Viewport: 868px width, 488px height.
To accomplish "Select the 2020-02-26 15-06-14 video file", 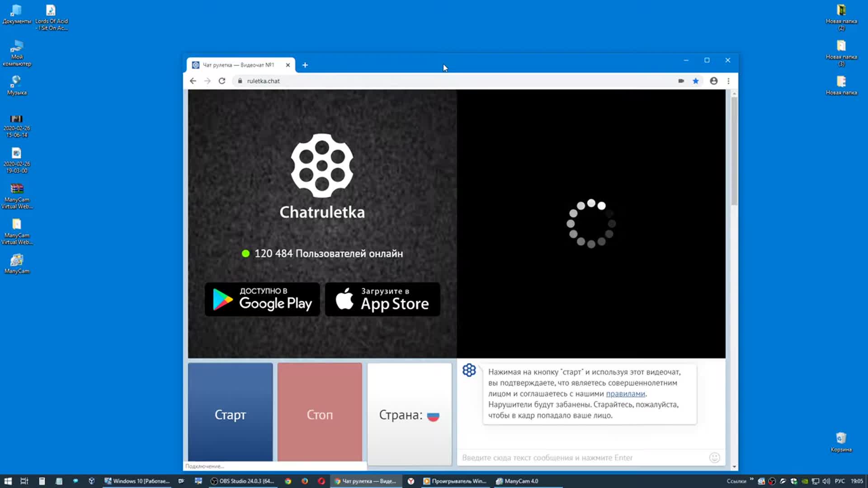I will click(x=17, y=126).
